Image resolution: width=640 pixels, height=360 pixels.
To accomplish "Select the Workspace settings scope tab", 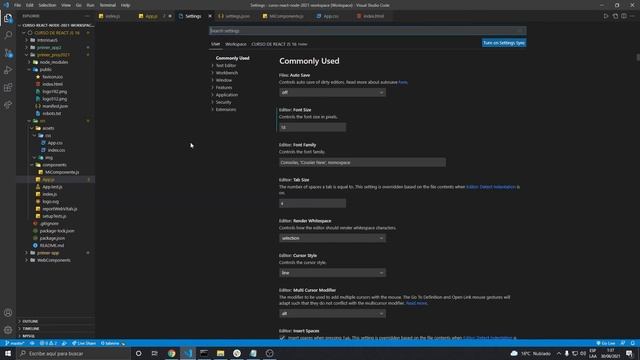I will click(236, 44).
